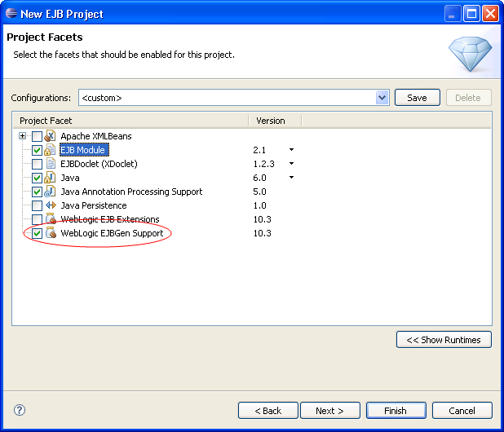
Task: Click the WebLogic EJBGen Support icon
Action: 51,233
